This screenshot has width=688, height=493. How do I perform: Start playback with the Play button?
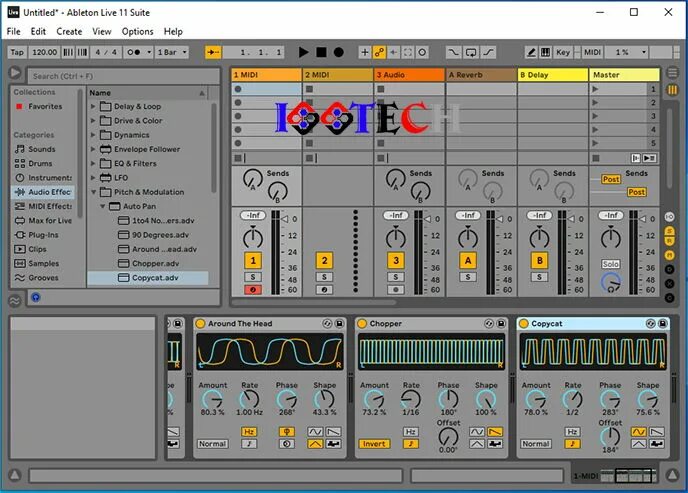click(303, 52)
